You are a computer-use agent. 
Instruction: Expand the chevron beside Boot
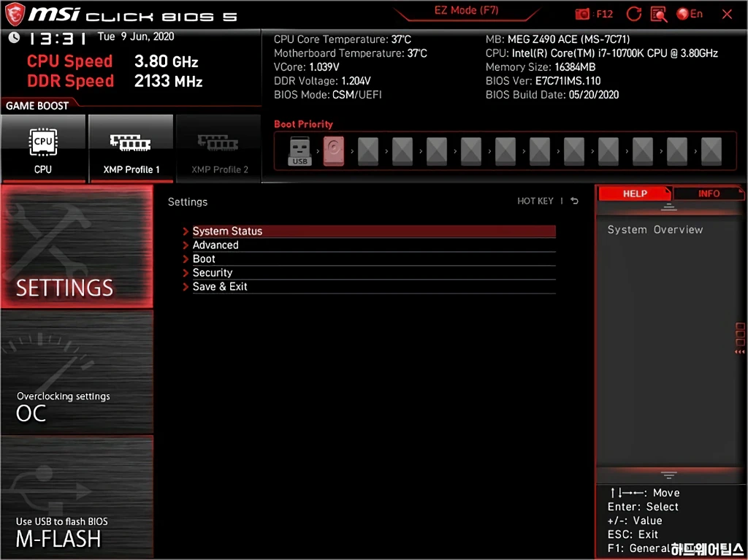(186, 259)
